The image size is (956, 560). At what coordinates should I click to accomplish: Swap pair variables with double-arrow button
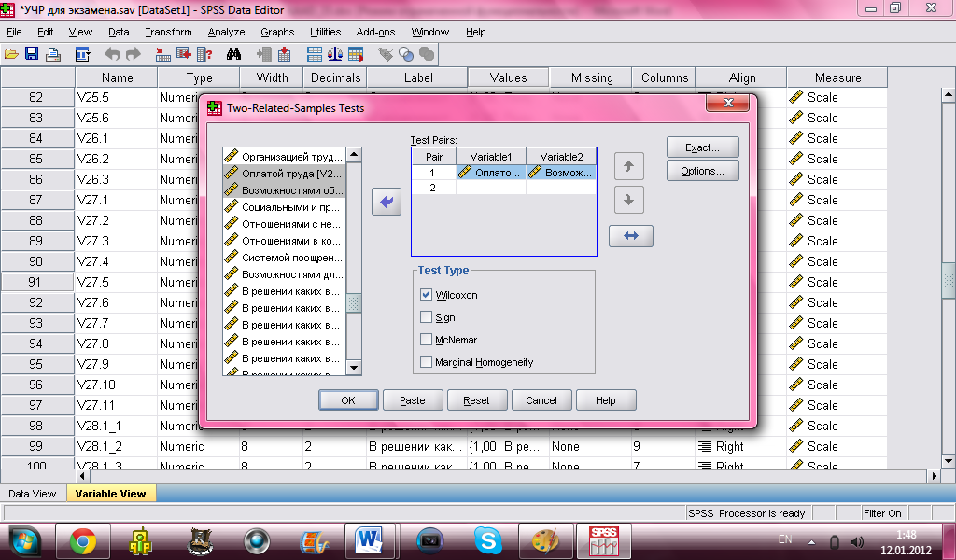[x=631, y=236]
